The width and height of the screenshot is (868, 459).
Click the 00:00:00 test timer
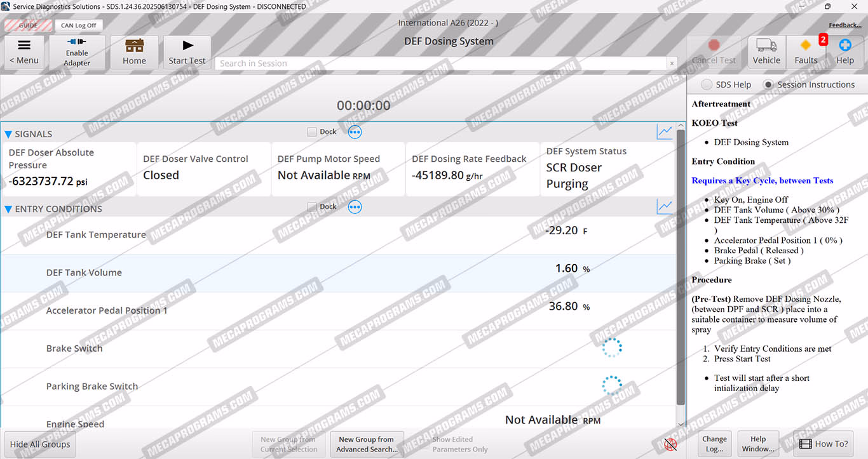363,105
